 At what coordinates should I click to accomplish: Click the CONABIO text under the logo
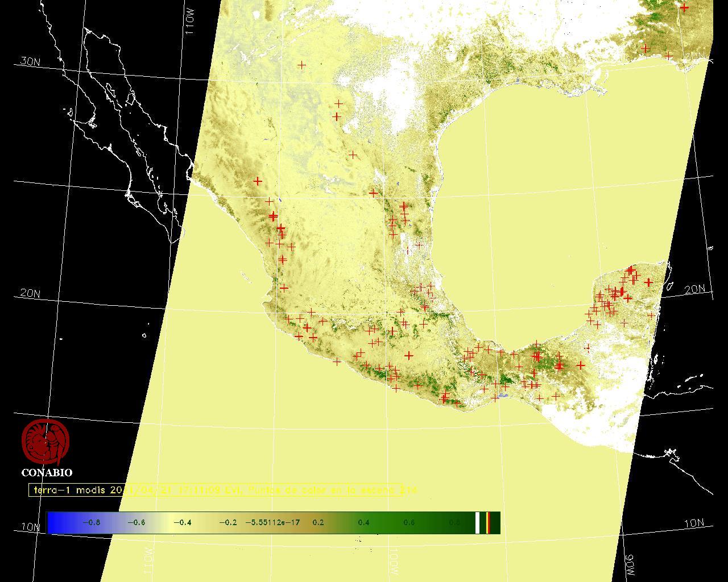click(x=47, y=472)
